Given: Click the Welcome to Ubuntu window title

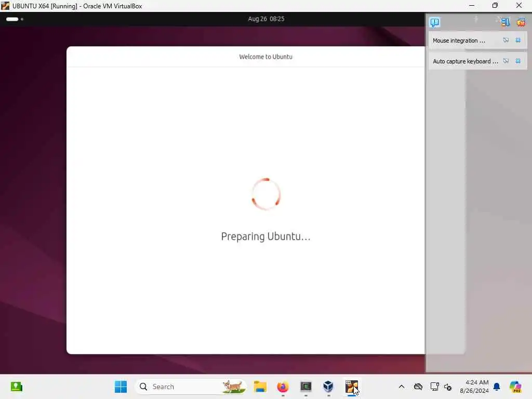Looking at the screenshot, I should pyautogui.click(x=265, y=57).
